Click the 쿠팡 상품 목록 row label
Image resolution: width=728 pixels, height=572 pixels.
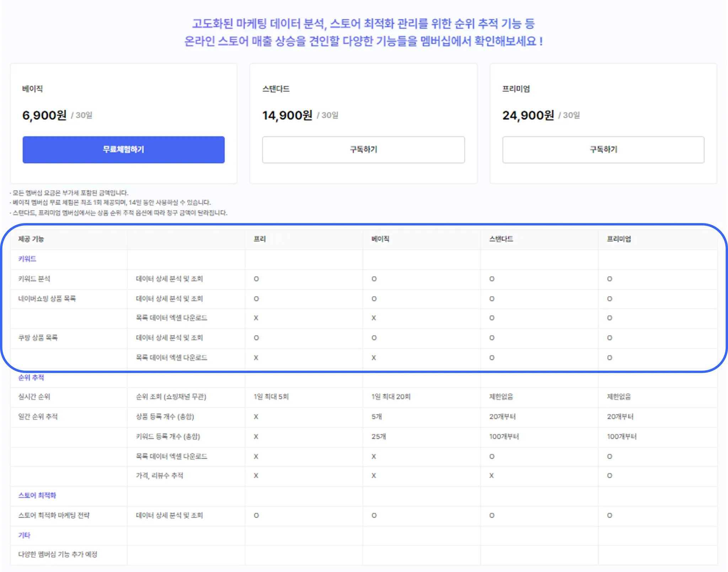[38, 338]
